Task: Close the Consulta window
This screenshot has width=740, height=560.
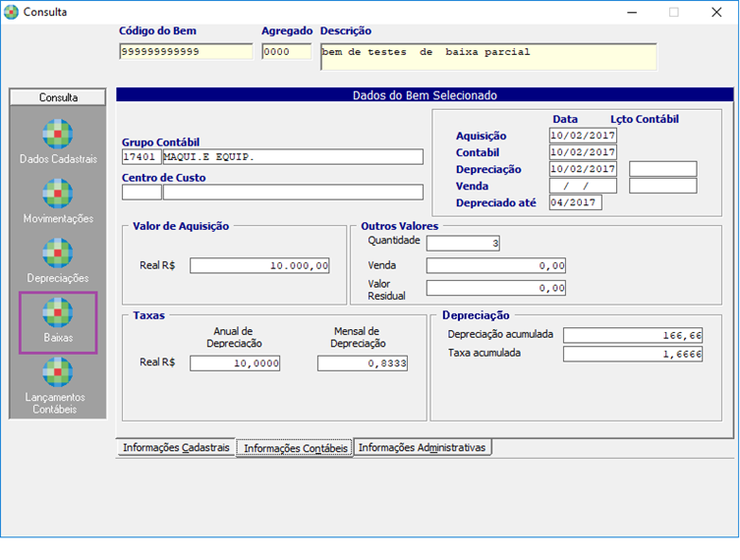Action: [716, 12]
